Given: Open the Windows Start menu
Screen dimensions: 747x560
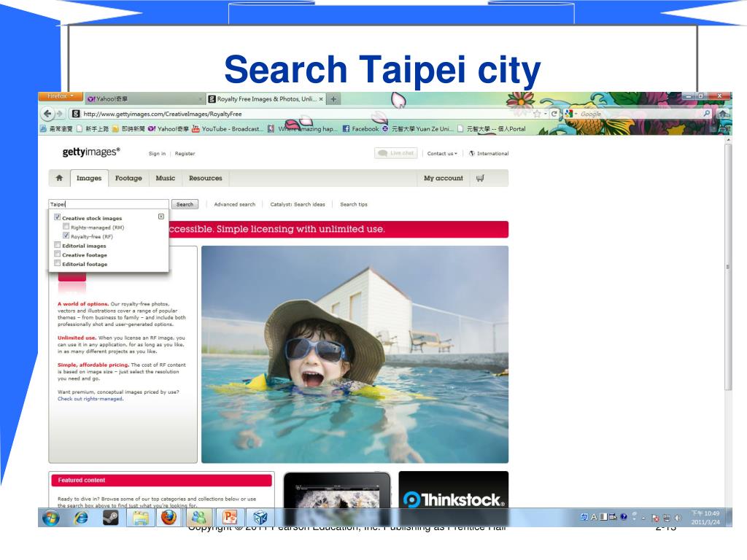Looking at the screenshot, I should coord(51,518).
